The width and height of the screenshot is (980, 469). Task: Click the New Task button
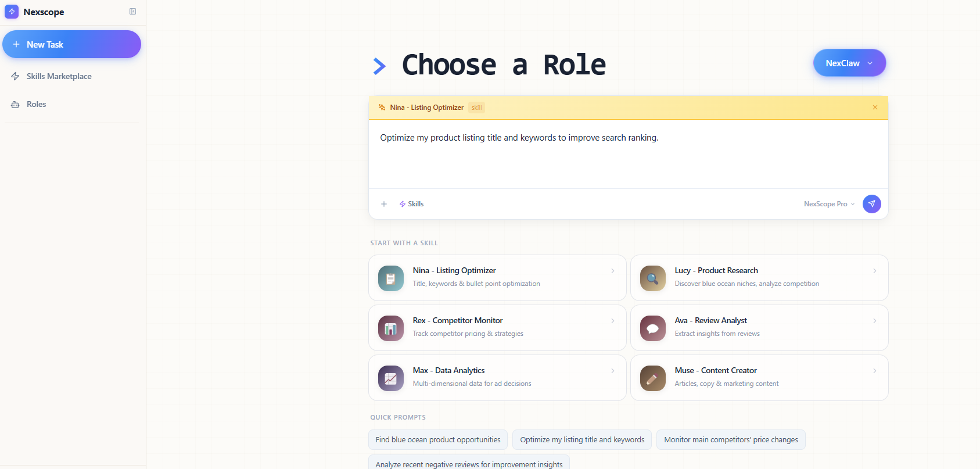(x=71, y=44)
